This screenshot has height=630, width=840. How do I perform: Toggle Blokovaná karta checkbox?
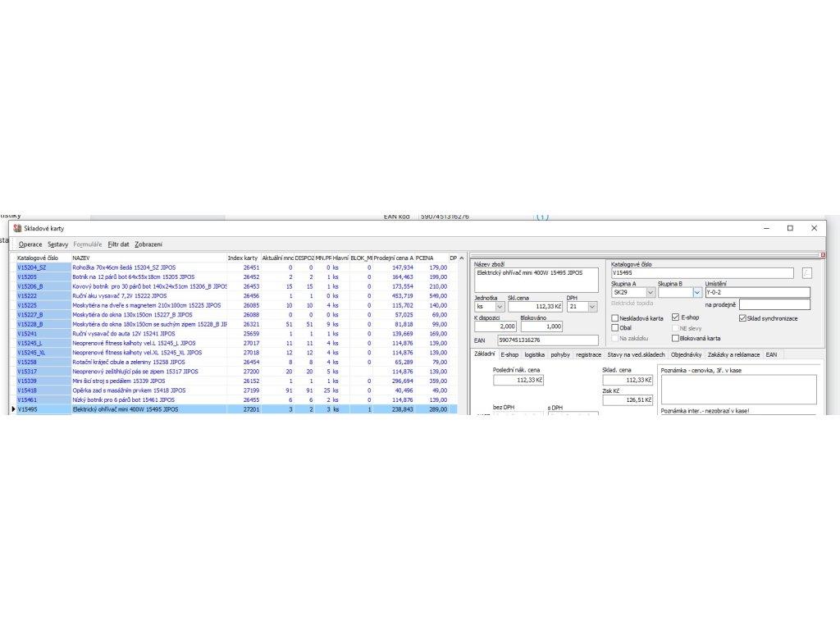676,338
